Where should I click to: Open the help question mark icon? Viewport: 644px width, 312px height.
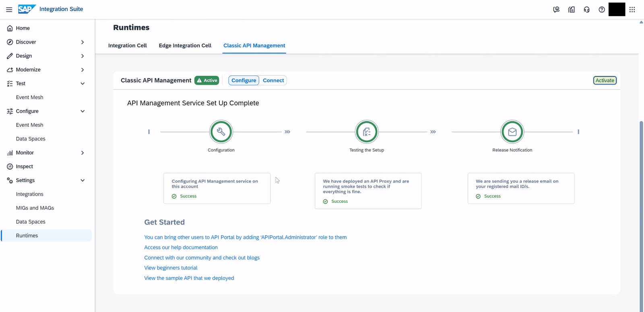(602, 9)
